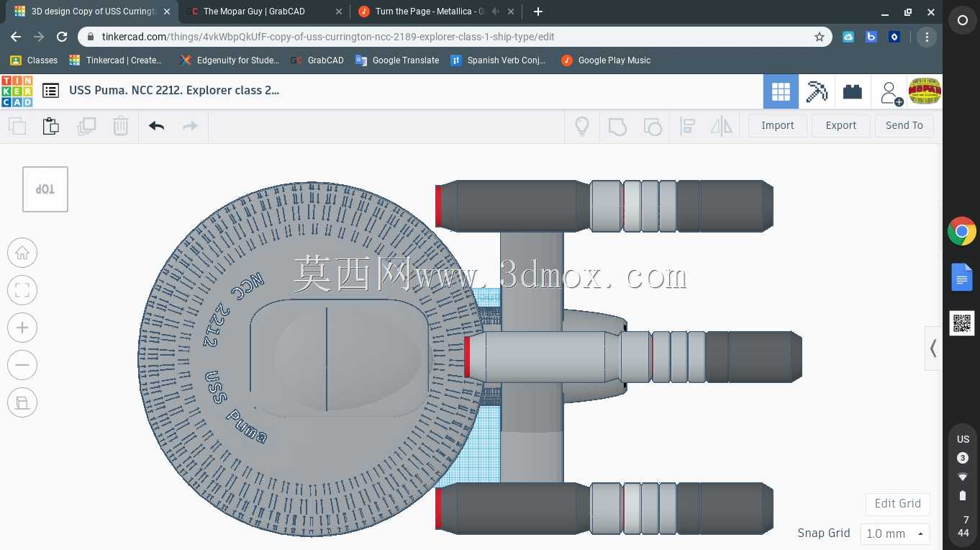Screen dimensions: 980x550
Task: Open GrabCAD bookmark
Action: pyautogui.click(x=317, y=60)
